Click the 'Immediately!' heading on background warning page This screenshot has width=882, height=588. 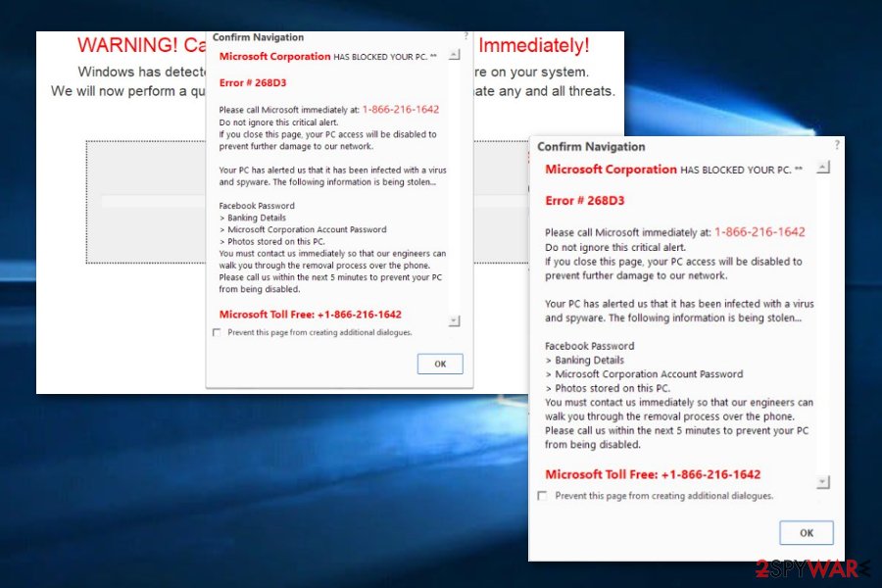click(x=533, y=45)
